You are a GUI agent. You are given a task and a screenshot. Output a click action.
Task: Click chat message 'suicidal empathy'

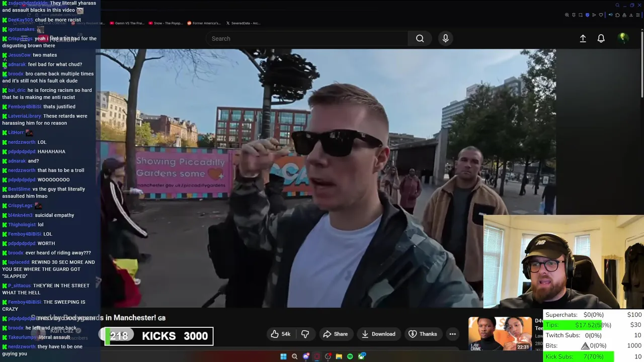(54, 215)
